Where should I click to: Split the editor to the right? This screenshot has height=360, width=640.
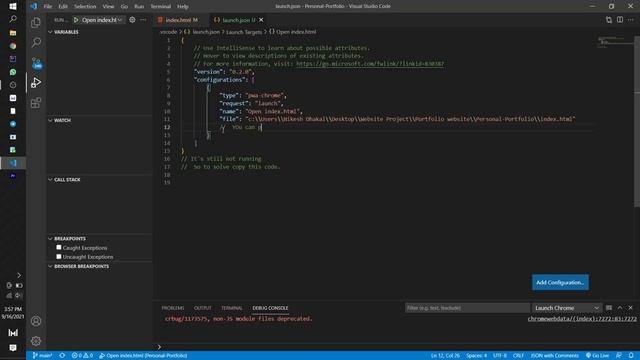[x=620, y=20]
